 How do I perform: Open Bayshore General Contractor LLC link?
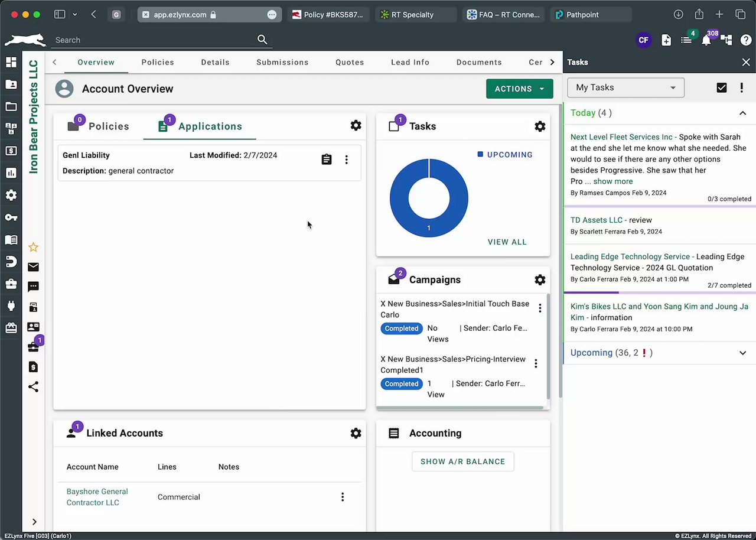pos(97,497)
